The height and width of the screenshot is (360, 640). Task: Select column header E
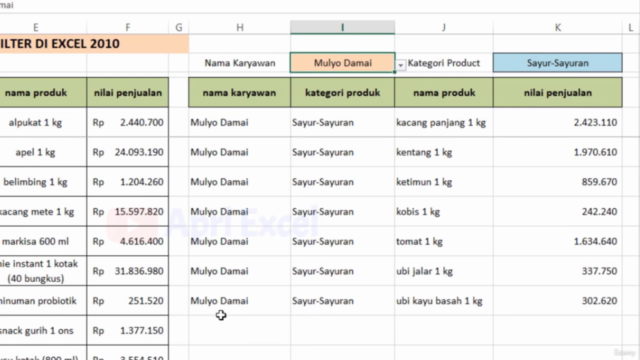[x=36, y=27]
